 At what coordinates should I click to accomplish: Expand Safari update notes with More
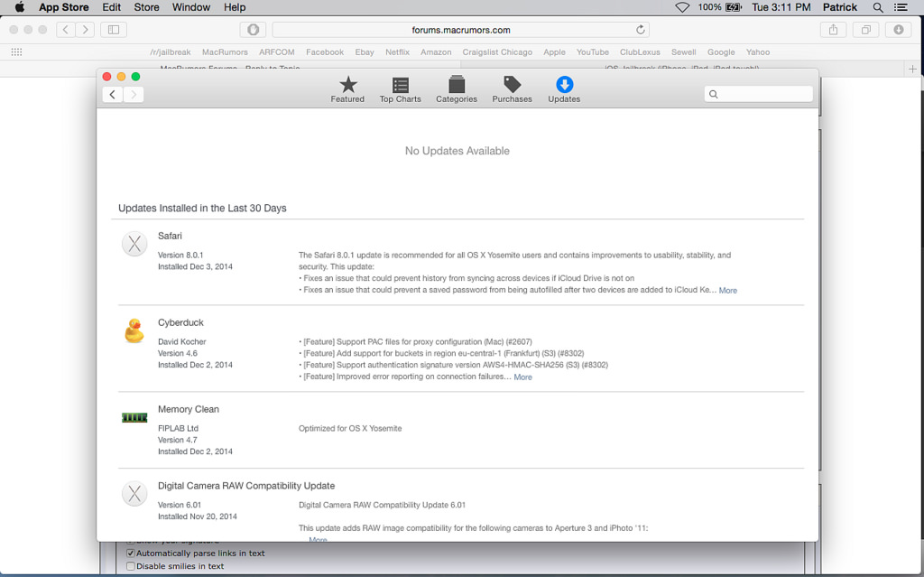[x=728, y=290]
